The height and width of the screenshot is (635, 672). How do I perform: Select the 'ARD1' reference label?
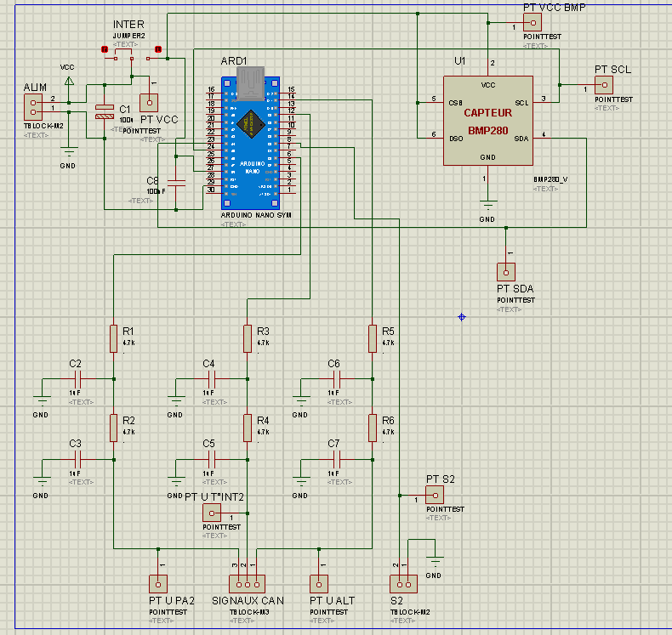[x=234, y=61]
